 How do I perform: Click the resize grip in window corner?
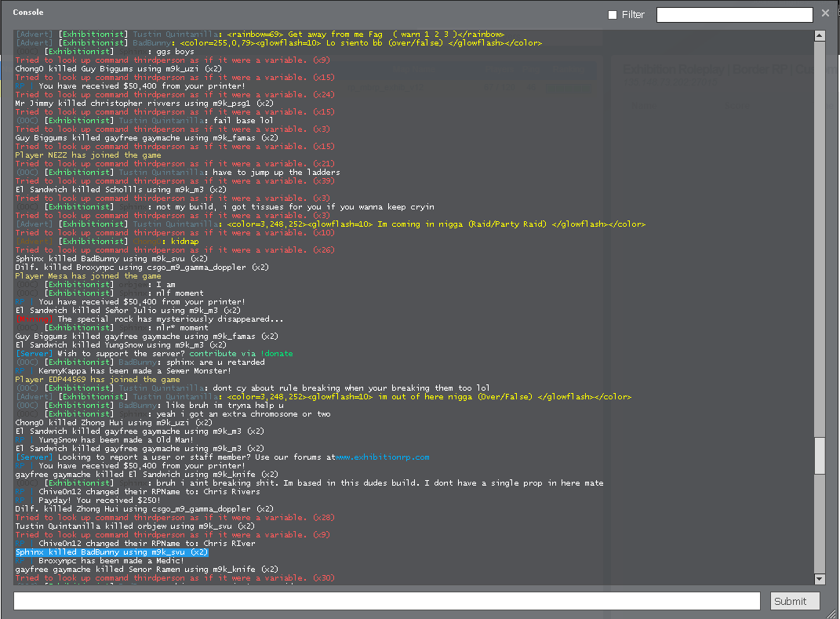click(x=831, y=613)
